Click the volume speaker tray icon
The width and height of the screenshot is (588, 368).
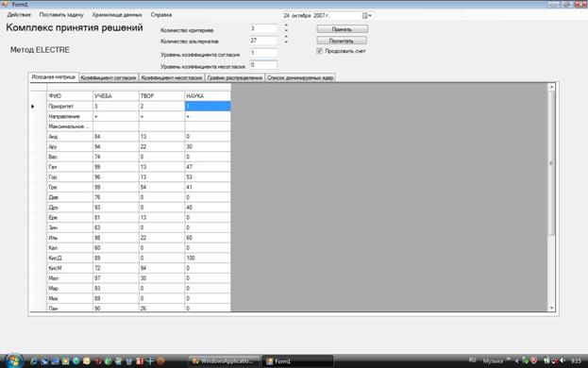tap(563, 360)
